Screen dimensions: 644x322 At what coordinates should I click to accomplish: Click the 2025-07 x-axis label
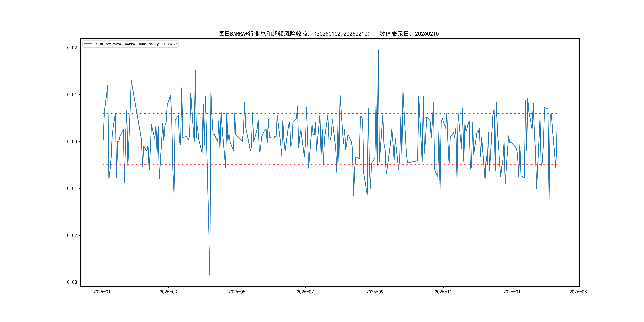[x=305, y=292]
